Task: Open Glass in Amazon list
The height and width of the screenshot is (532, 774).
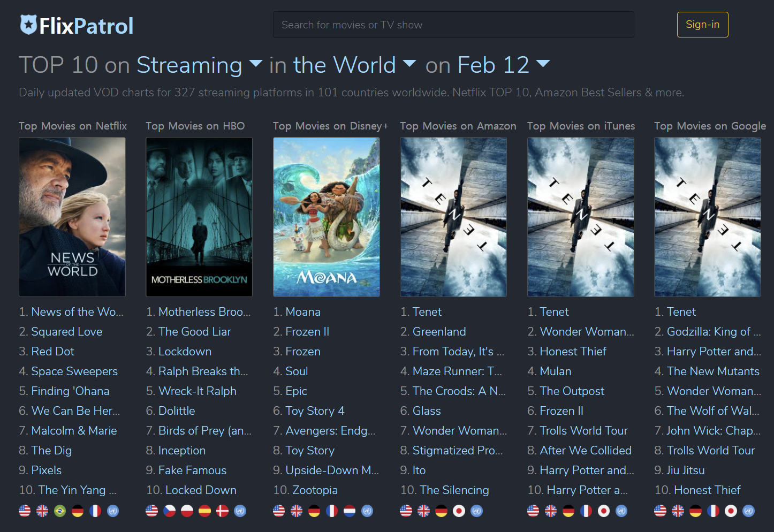Action: pos(427,411)
